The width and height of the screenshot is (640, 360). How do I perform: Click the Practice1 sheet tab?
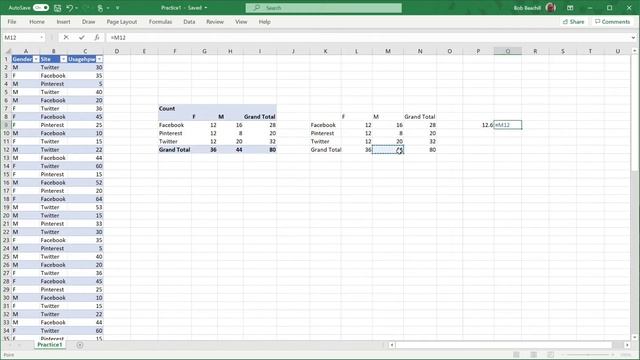click(50, 345)
